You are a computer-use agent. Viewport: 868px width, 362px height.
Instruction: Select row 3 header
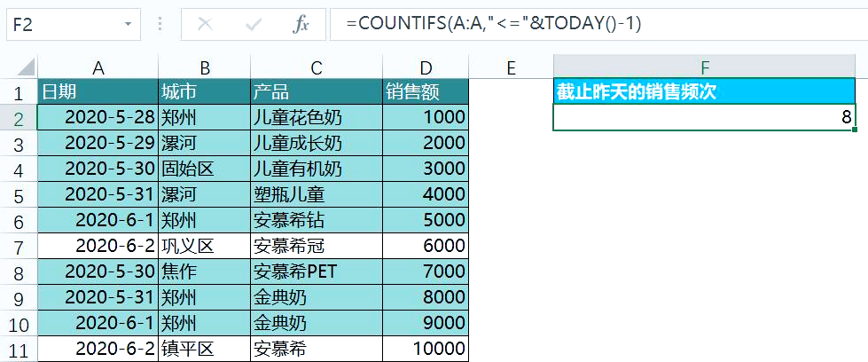[x=19, y=143]
